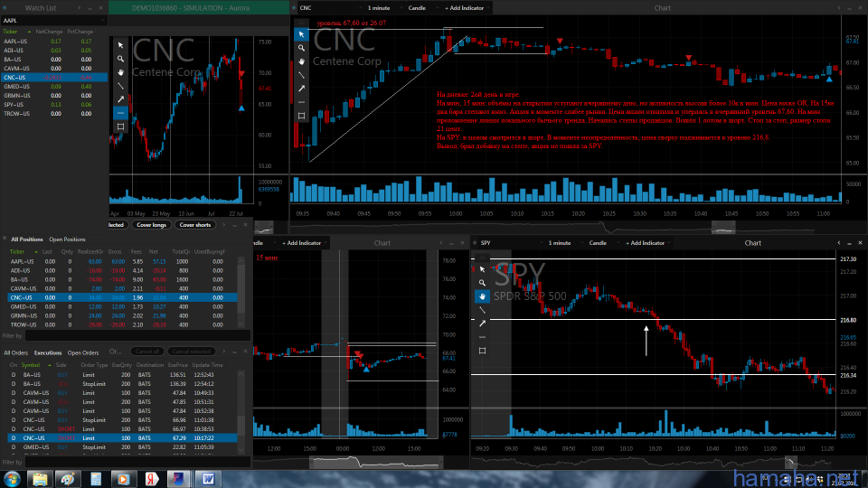Click Cover shorts button
This screenshot has height=488, width=868.
point(195,225)
